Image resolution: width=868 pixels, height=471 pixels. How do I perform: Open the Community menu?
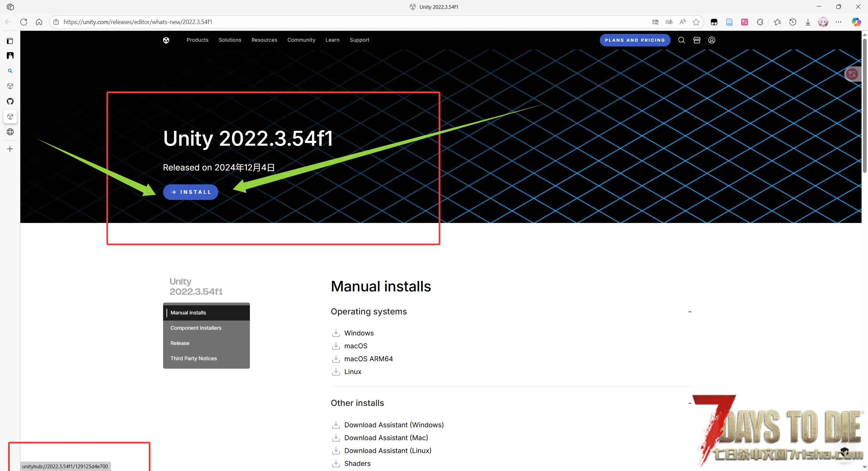click(x=301, y=40)
